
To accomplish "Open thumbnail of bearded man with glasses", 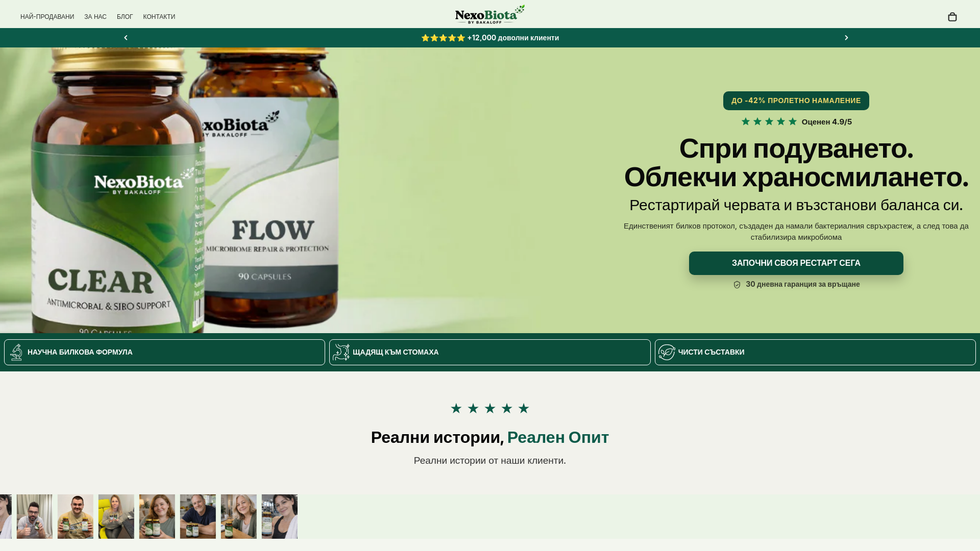I will coord(35,516).
